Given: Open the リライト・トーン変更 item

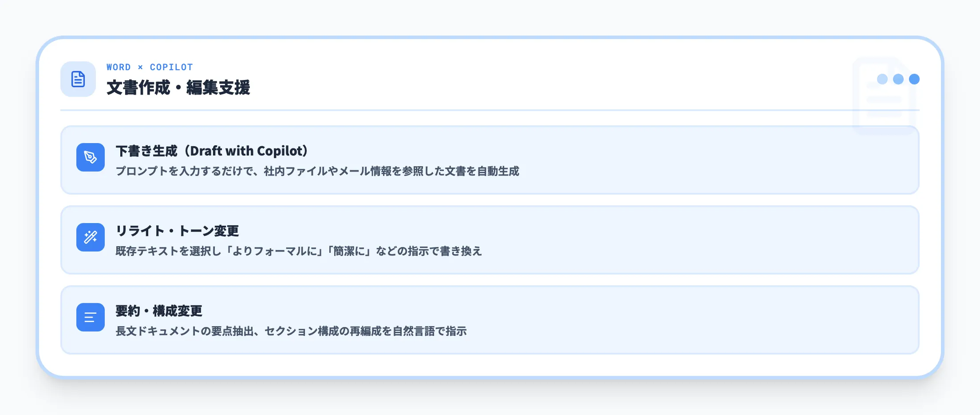Looking at the screenshot, I should [177, 231].
